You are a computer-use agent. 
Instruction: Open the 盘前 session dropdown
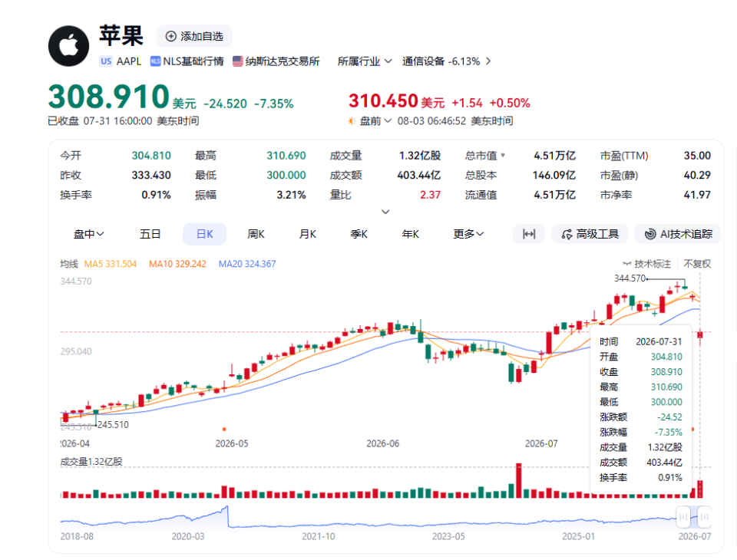(x=375, y=121)
